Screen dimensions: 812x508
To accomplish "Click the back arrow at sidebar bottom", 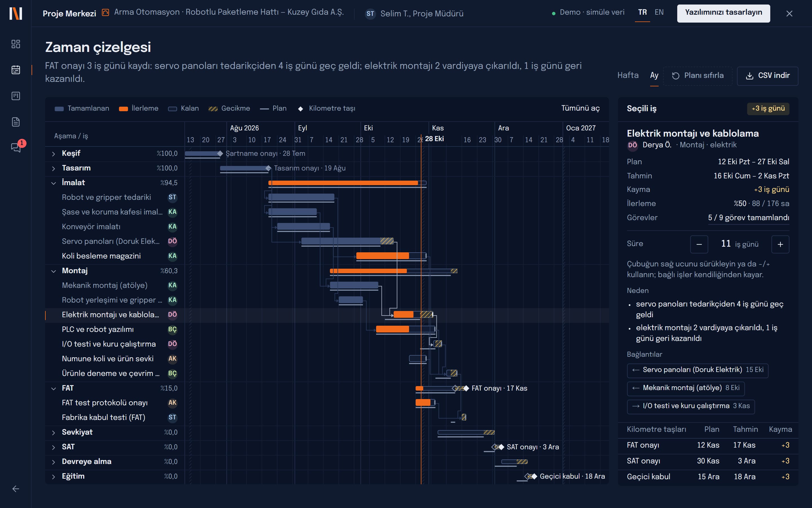I will click(x=16, y=489).
